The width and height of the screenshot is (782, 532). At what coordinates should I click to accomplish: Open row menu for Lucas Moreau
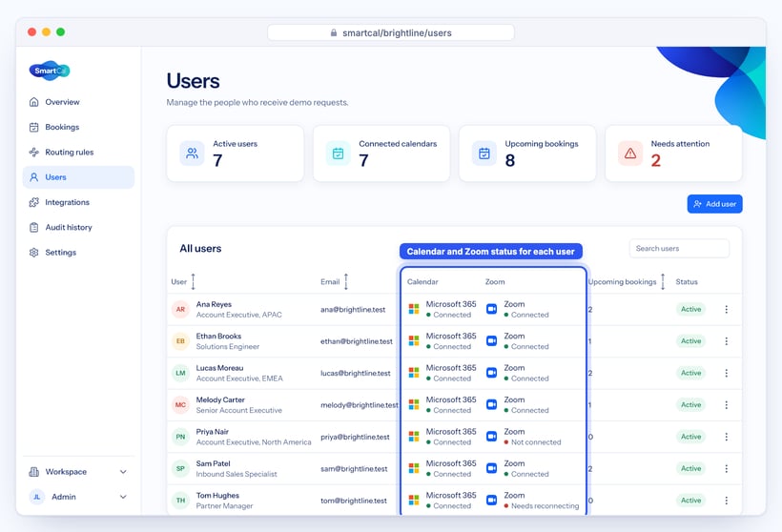(x=726, y=373)
